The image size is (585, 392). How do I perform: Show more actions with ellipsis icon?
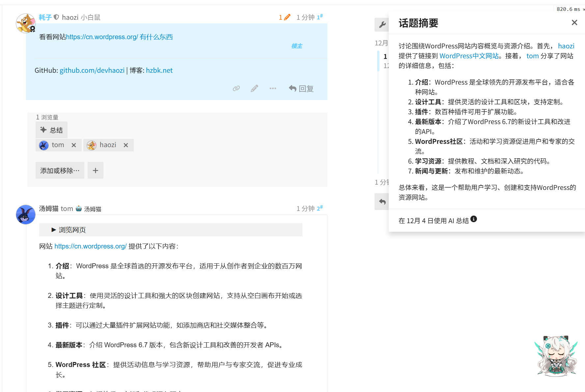[x=273, y=89]
